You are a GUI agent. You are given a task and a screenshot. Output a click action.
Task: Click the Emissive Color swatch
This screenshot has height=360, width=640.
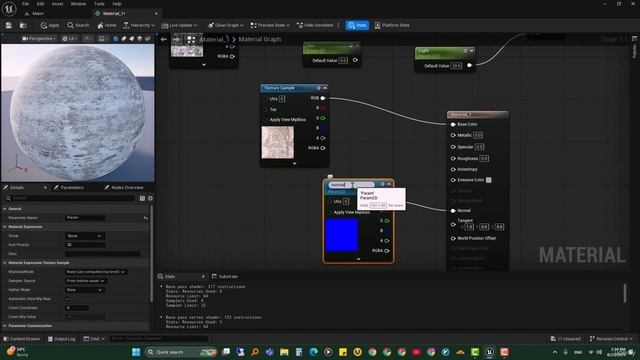coord(489,180)
